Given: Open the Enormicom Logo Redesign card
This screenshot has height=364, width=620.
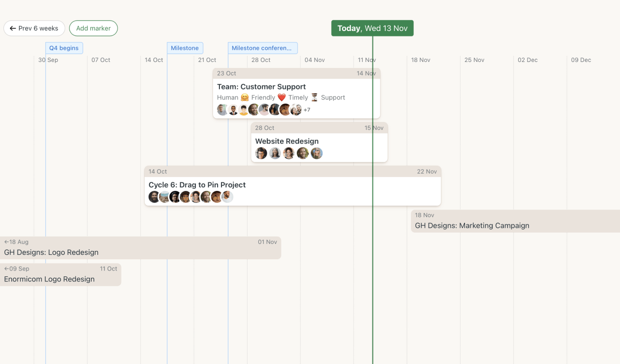Looking at the screenshot, I should point(49,279).
